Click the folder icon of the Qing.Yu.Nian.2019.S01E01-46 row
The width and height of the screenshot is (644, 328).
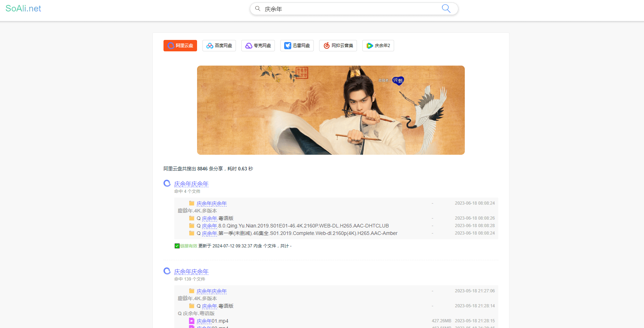point(192,226)
